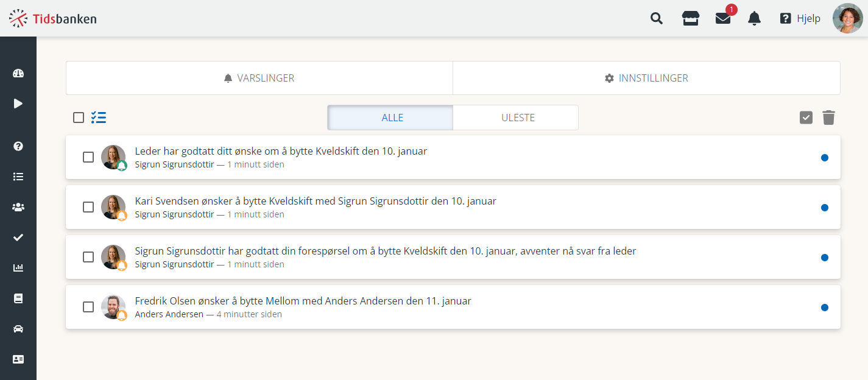Click avatar with green bell in first notification
This screenshot has width=868, height=380.
point(113,157)
